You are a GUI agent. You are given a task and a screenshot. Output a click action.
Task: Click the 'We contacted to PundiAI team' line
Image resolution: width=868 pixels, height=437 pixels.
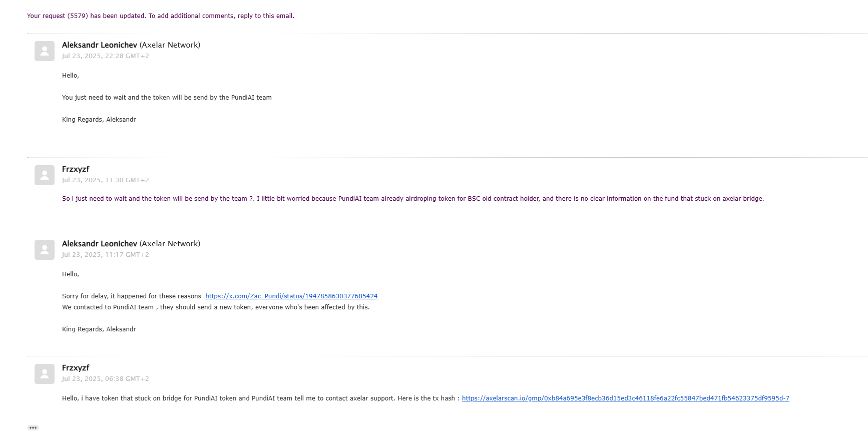point(215,307)
